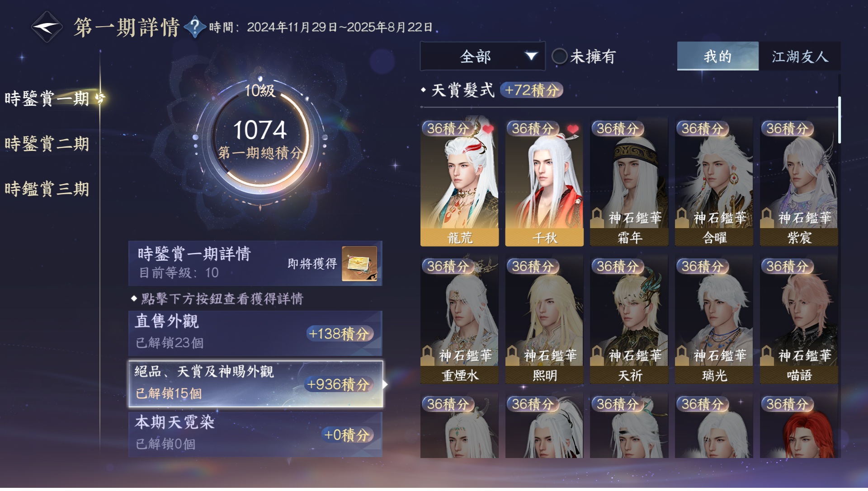Screen dimensions: 868x491
Task: Click the reward envelope item icon
Action: pos(359,263)
